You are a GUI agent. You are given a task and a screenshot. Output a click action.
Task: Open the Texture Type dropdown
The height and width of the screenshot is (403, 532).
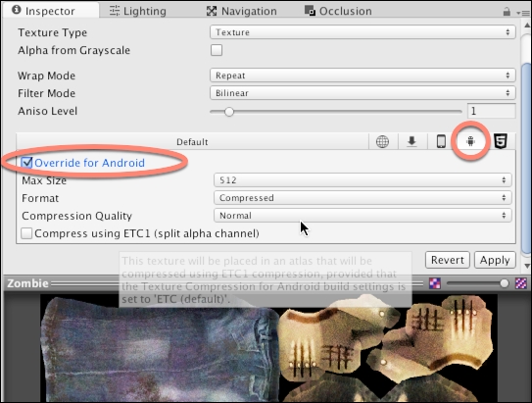point(363,32)
